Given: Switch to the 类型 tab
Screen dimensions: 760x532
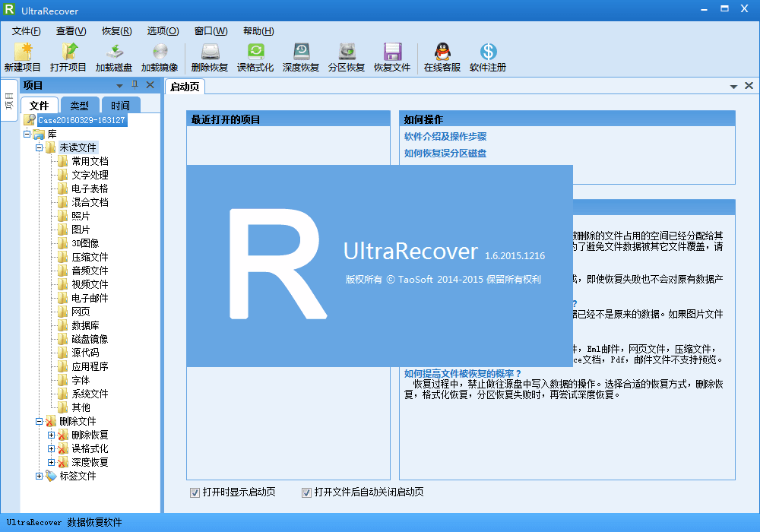Looking at the screenshot, I should point(80,105).
